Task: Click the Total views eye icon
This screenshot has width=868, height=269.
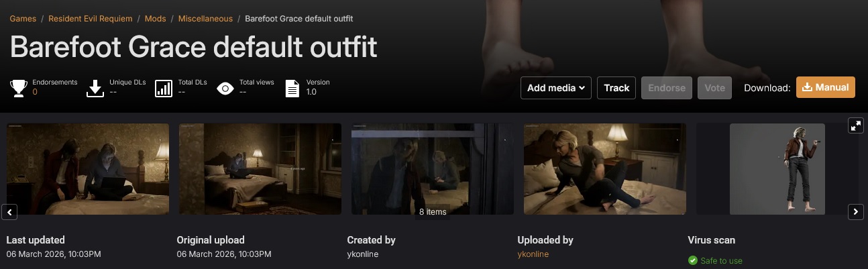Action: click(226, 88)
